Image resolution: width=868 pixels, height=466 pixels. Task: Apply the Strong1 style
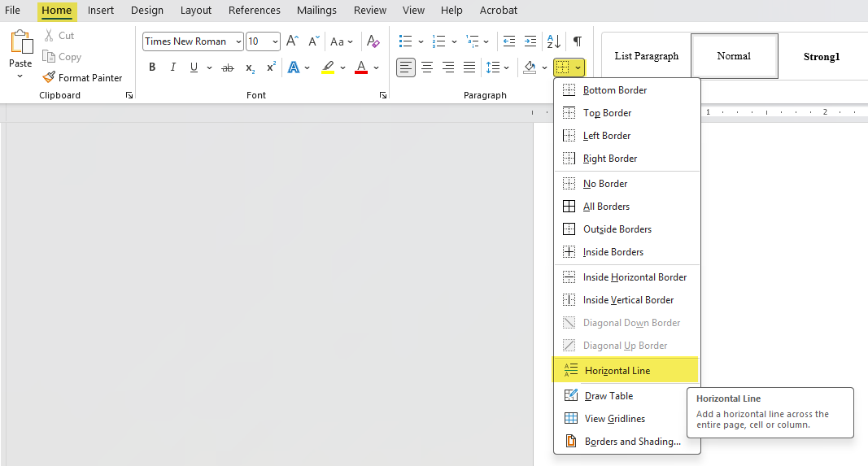[x=822, y=56]
